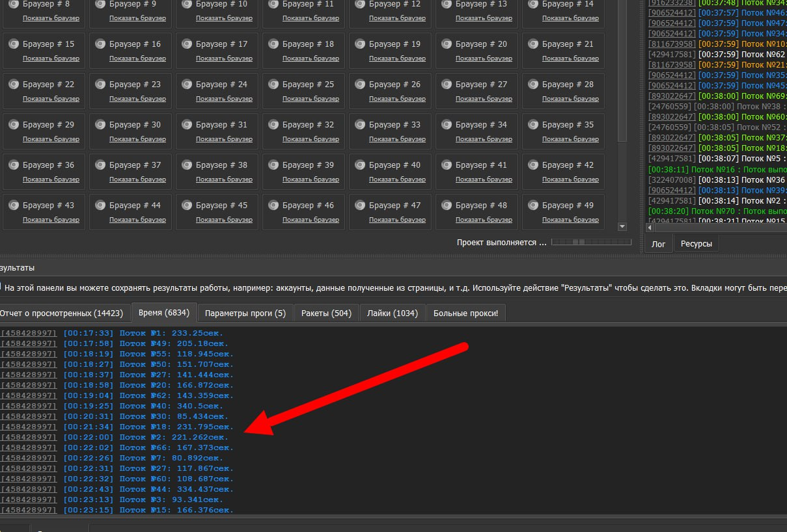Image resolution: width=787 pixels, height=532 pixels.
Task: Select the Лог tab
Action: (x=658, y=244)
